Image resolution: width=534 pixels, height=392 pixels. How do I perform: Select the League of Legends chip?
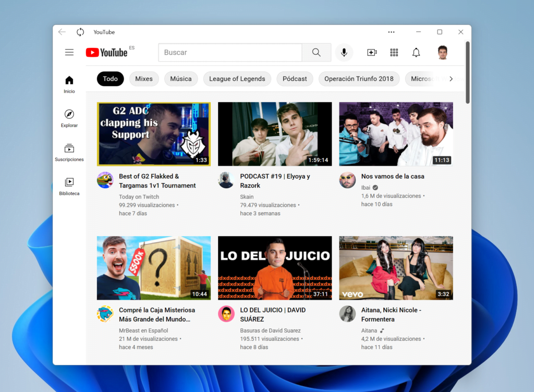(x=237, y=79)
